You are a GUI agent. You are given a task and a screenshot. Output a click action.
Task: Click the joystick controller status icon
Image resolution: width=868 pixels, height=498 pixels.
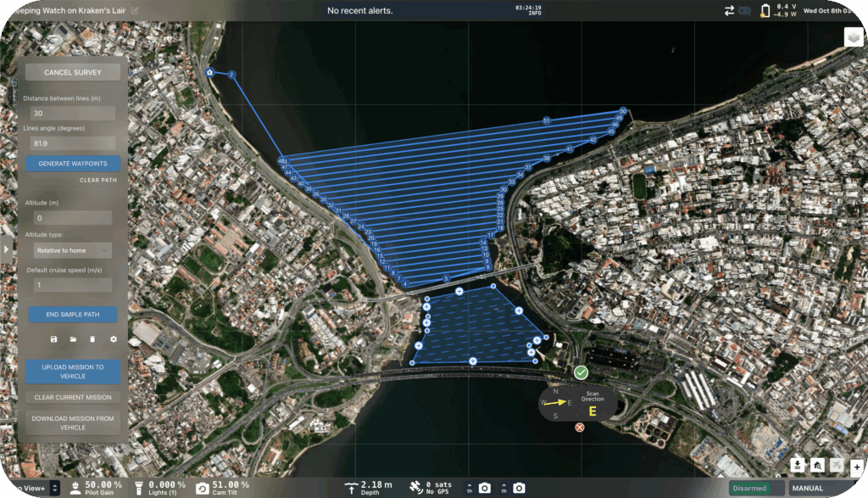tap(744, 11)
